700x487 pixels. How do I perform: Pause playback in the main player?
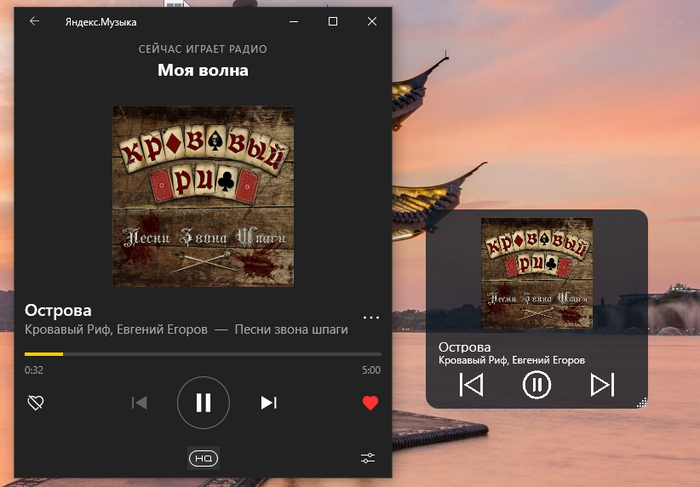coord(204,403)
